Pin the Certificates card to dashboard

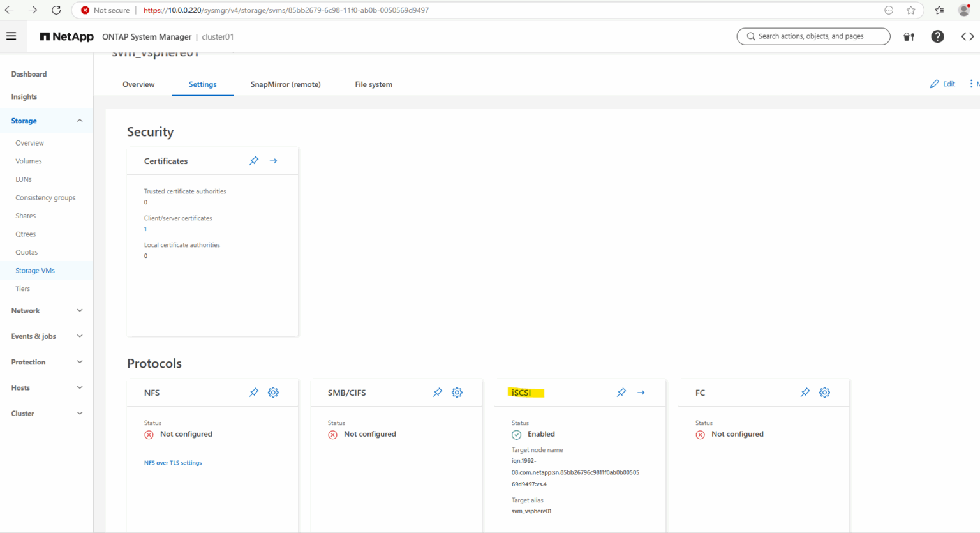(253, 160)
